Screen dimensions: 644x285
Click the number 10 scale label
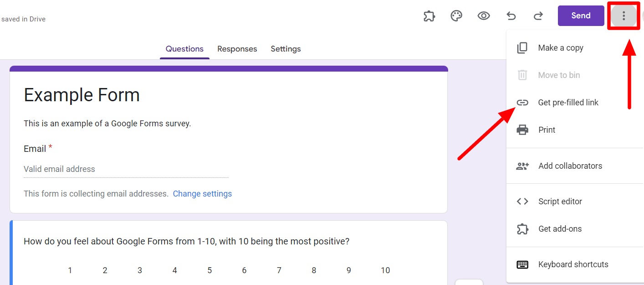pyautogui.click(x=385, y=270)
